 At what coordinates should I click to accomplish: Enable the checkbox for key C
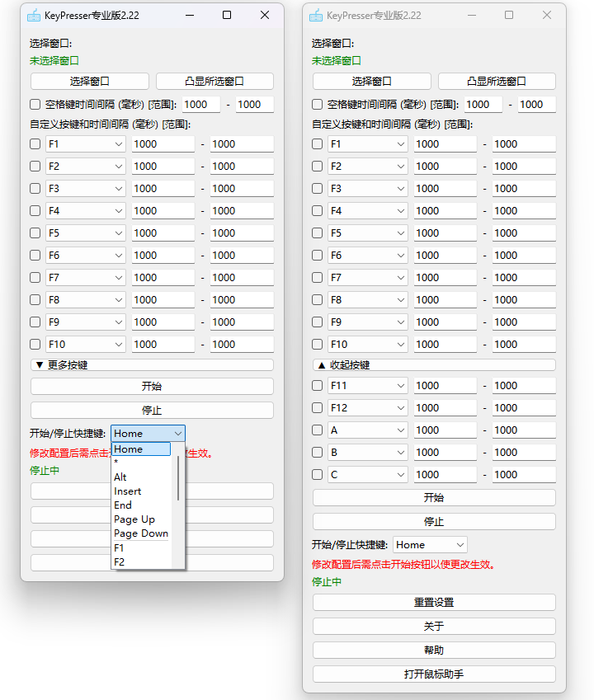(x=317, y=475)
